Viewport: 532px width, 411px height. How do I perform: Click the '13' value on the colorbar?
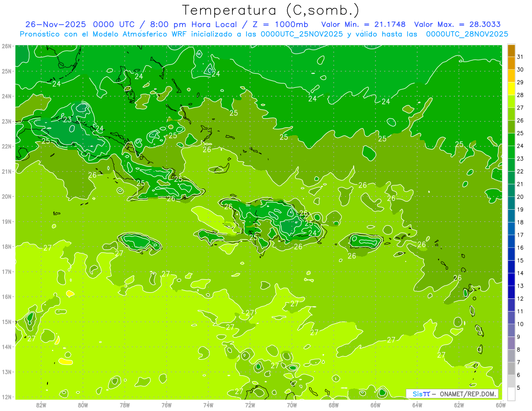click(520, 286)
